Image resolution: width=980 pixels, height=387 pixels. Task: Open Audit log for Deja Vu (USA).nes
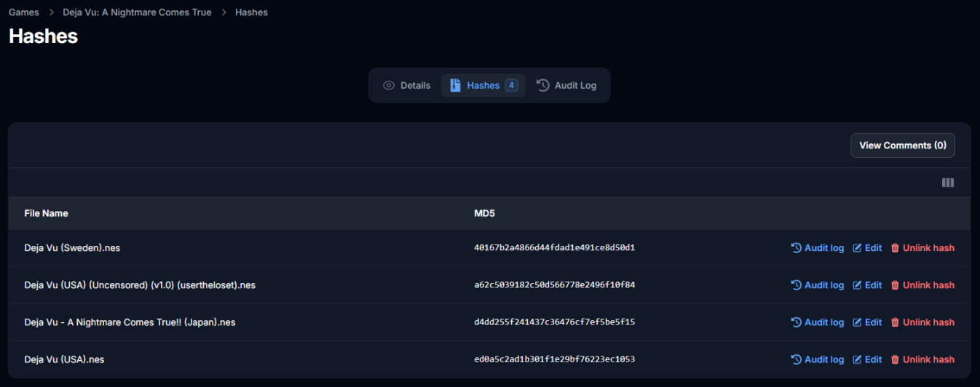817,359
